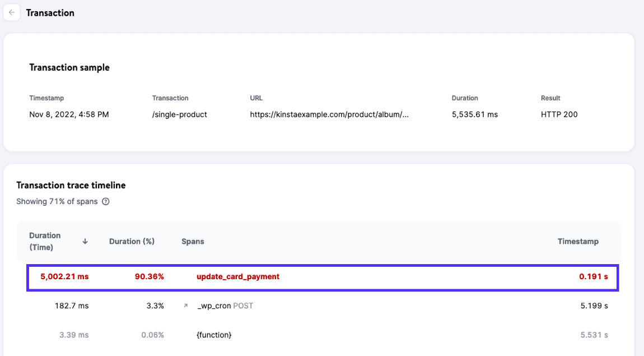The image size is (644, 356).
Task: Click the highlighted update_card_payment row
Action: 322,276
